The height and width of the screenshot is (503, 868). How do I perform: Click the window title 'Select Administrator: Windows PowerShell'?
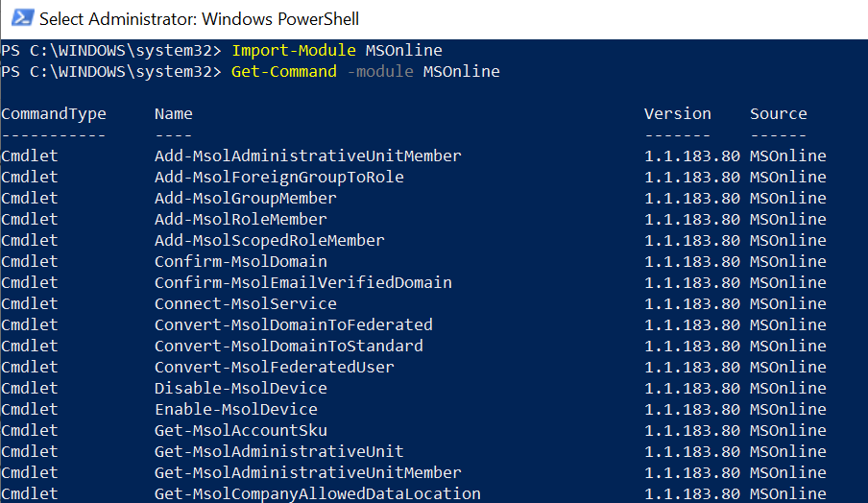click(x=200, y=19)
